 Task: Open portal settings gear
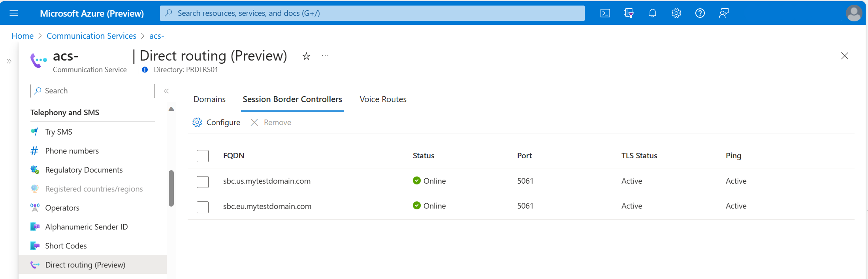[x=676, y=13]
